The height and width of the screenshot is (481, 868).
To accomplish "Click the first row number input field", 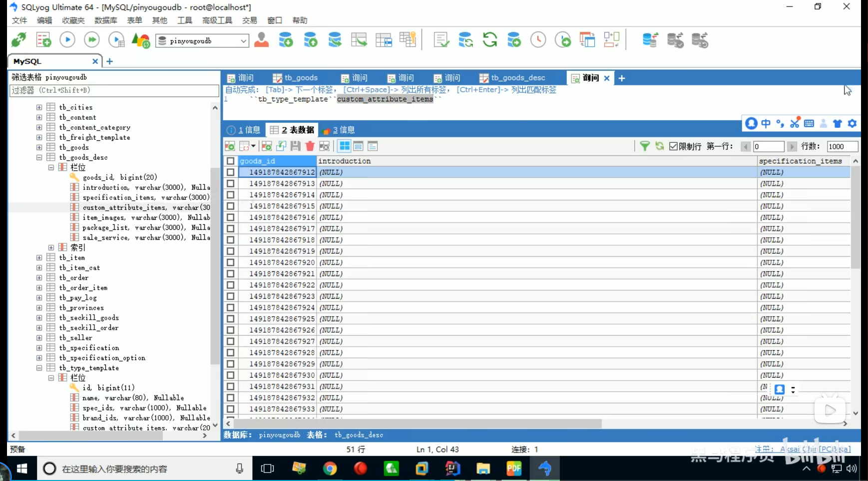I will click(x=768, y=146).
